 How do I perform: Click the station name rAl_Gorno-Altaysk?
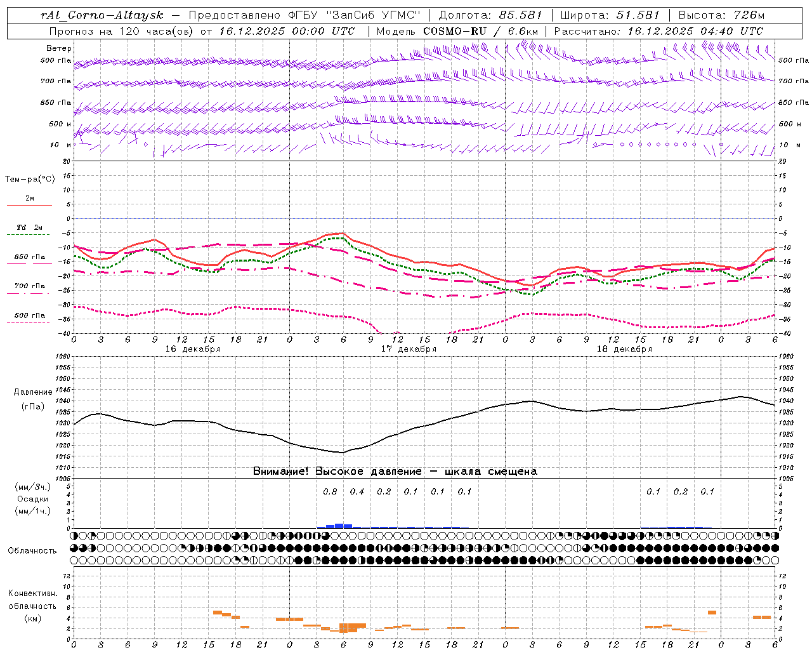coord(101,15)
